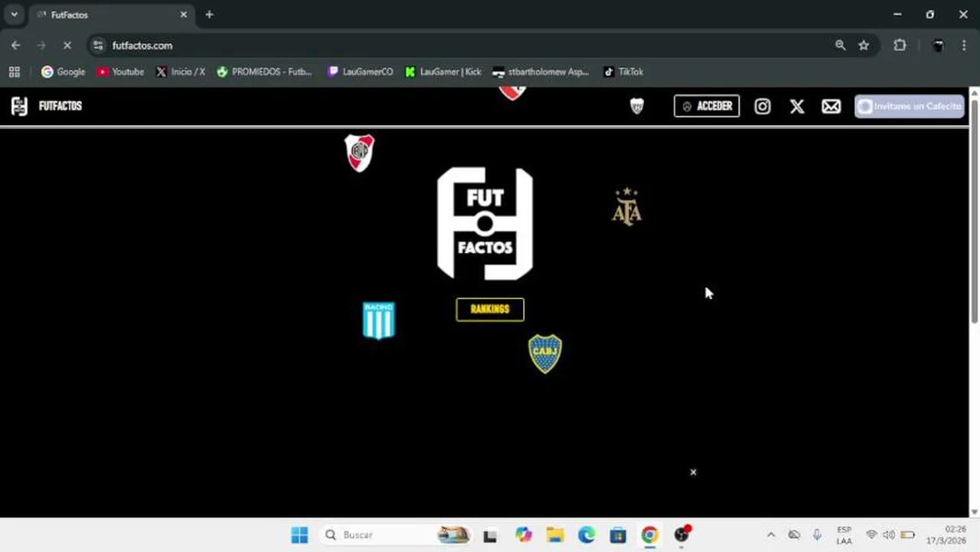The height and width of the screenshot is (552, 980).
Task: Open the tab search dropdown arrow
Action: tap(14, 15)
